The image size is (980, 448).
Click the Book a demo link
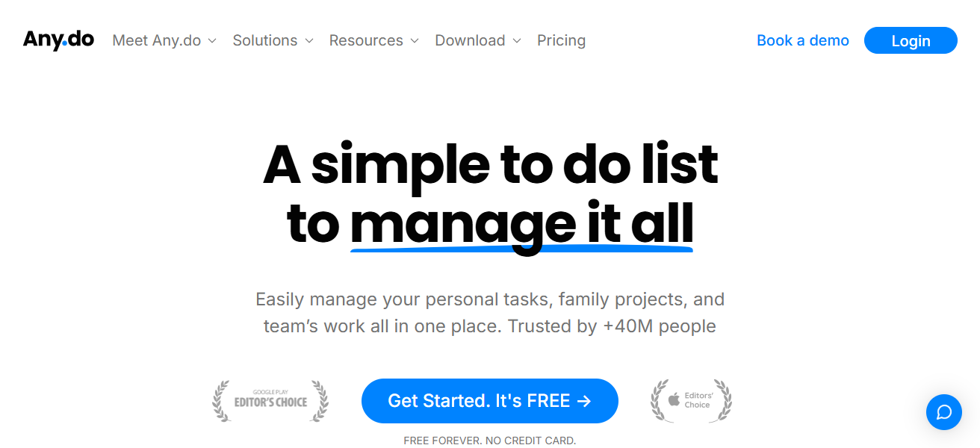803,40
